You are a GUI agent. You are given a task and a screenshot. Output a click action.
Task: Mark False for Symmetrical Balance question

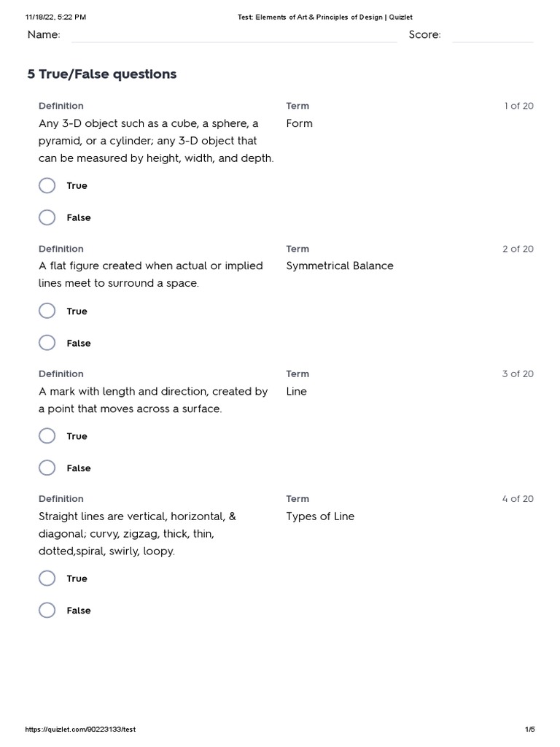click(x=47, y=343)
